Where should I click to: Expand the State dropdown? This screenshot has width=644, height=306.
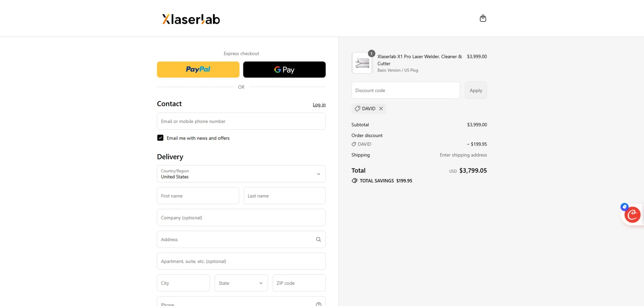point(241,283)
